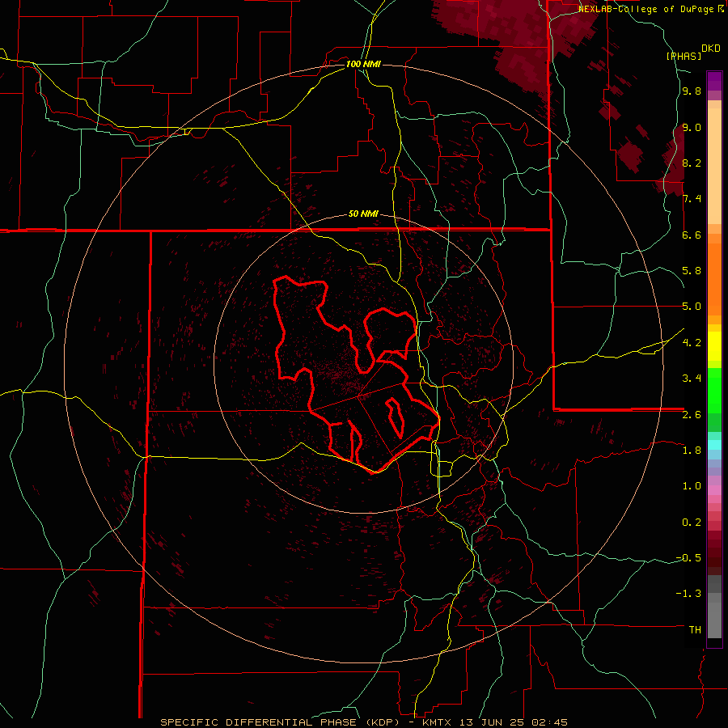The image size is (728, 728).
Task: Click the 50 NMI range ring label
Action: [x=363, y=214]
